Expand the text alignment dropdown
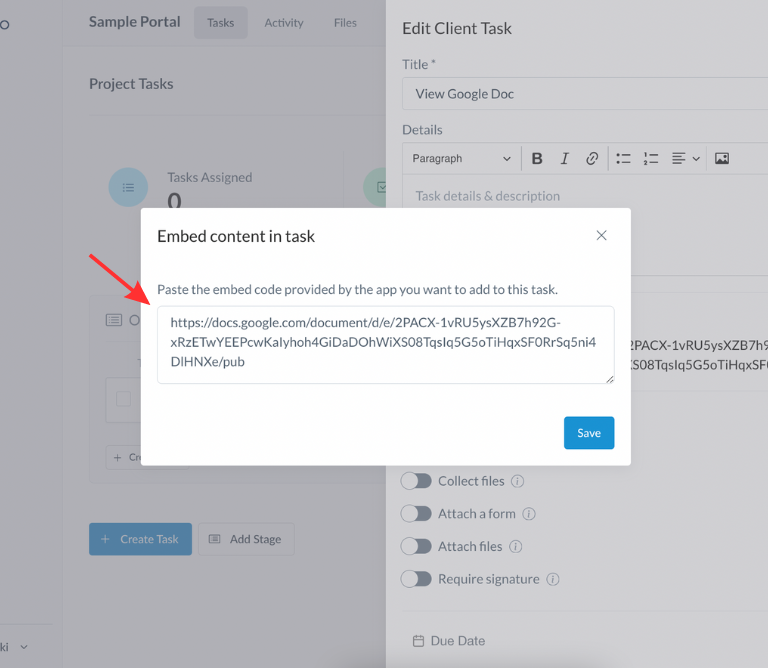 (x=686, y=158)
